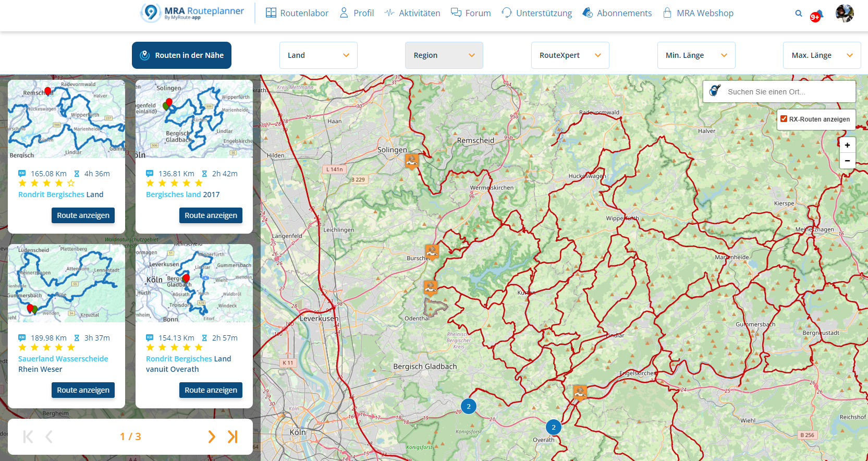Visit the MRA Webshop link
868x461 pixels.
click(x=698, y=13)
